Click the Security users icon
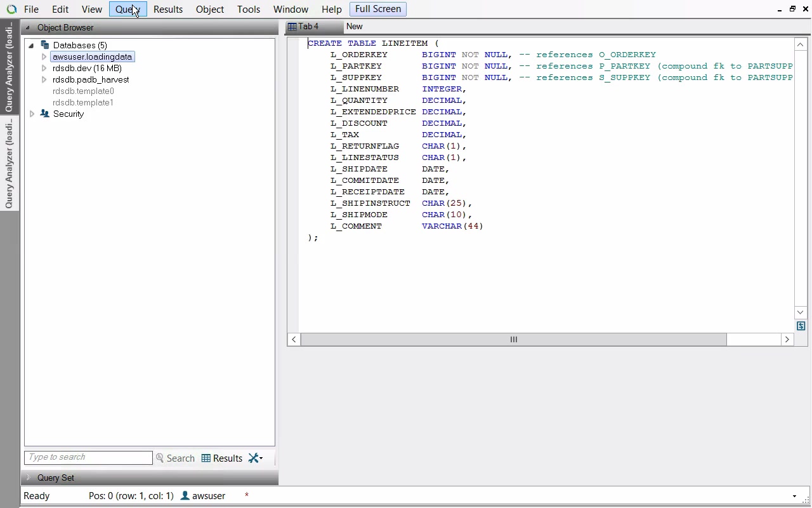 tap(45, 114)
